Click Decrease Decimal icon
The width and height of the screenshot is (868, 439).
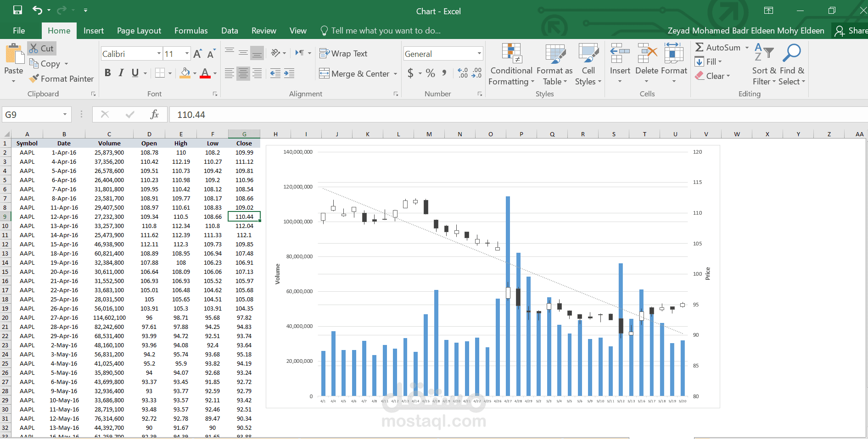tap(477, 73)
